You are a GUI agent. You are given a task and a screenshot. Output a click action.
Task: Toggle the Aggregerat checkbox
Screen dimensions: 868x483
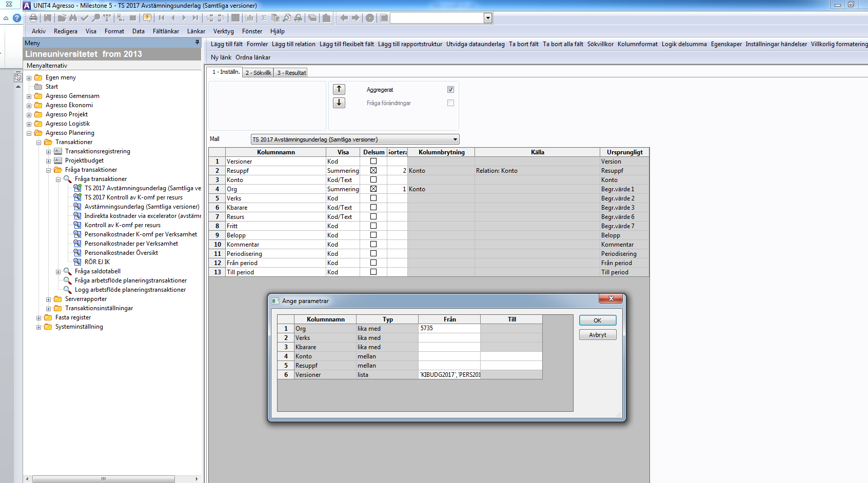(x=450, y=90)
